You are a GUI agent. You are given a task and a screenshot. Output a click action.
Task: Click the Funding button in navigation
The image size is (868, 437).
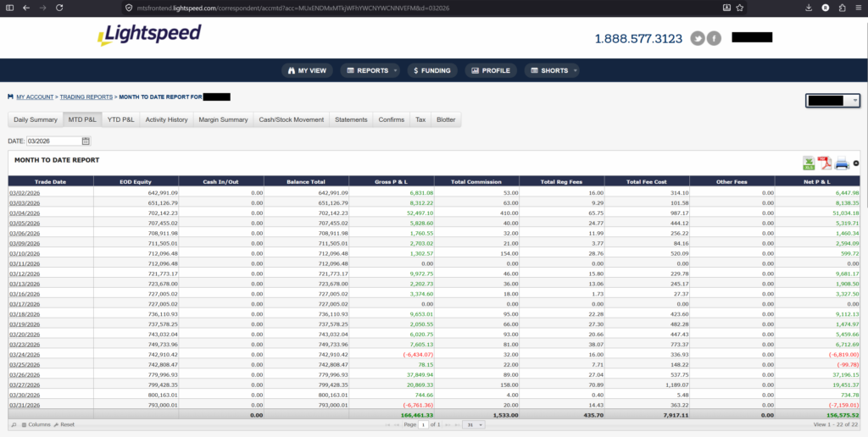tap(432, 70)
